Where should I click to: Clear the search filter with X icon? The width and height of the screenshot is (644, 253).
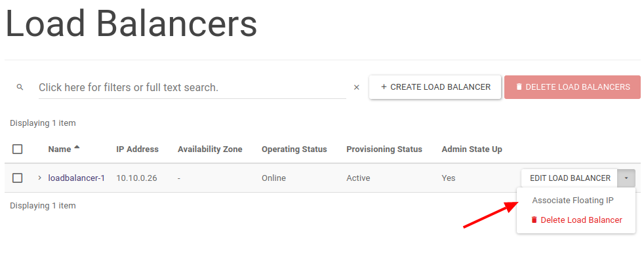[x=357, y=87]
